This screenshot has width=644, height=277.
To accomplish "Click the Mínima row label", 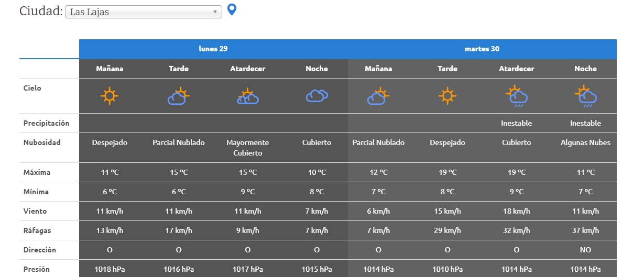I will click(36, 192).
